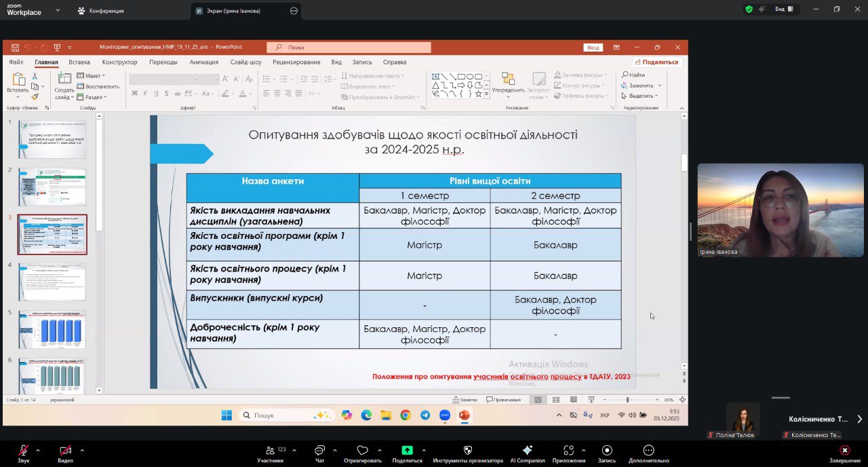The height and width of the screenshot is (467, 868).
Task: Unmute microphone with the Звук button
Action: click(23, 451)
